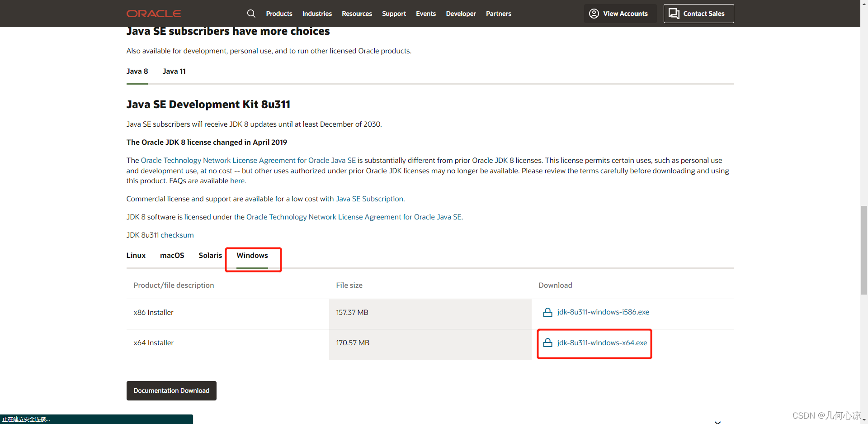868x424 pixels.
Task: Open license link after 'licensed under the'
Action: pyautogui.click(x=354, y=217)
